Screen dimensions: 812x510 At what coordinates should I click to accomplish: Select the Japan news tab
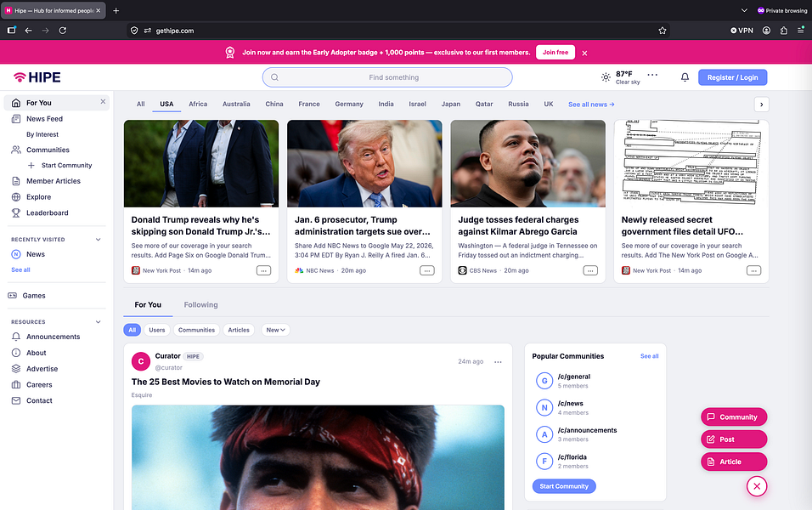(x=450, y=104)
